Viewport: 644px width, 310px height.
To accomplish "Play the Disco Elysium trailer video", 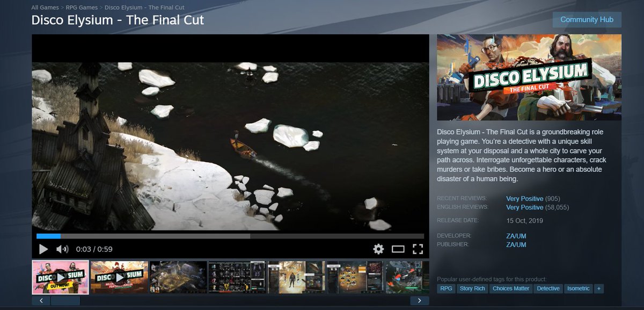I will (43, 249).
